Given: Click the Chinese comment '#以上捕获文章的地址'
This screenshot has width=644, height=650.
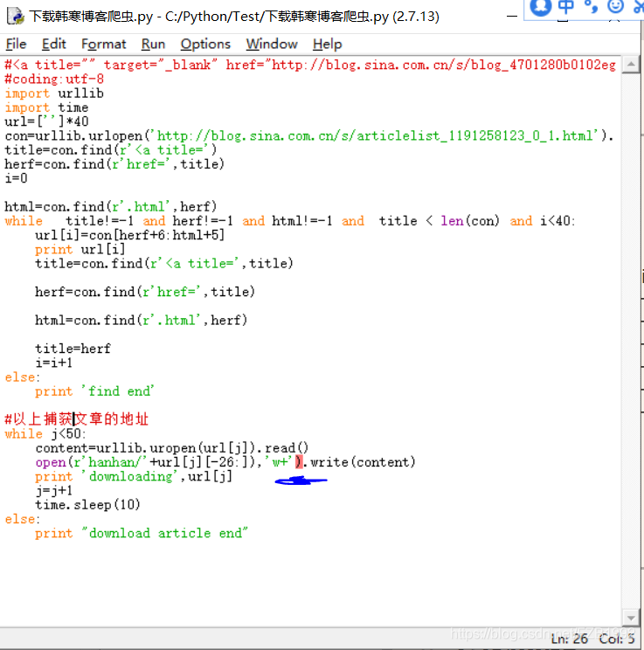Looking at the screenshot, I should (x=76, y=418).
